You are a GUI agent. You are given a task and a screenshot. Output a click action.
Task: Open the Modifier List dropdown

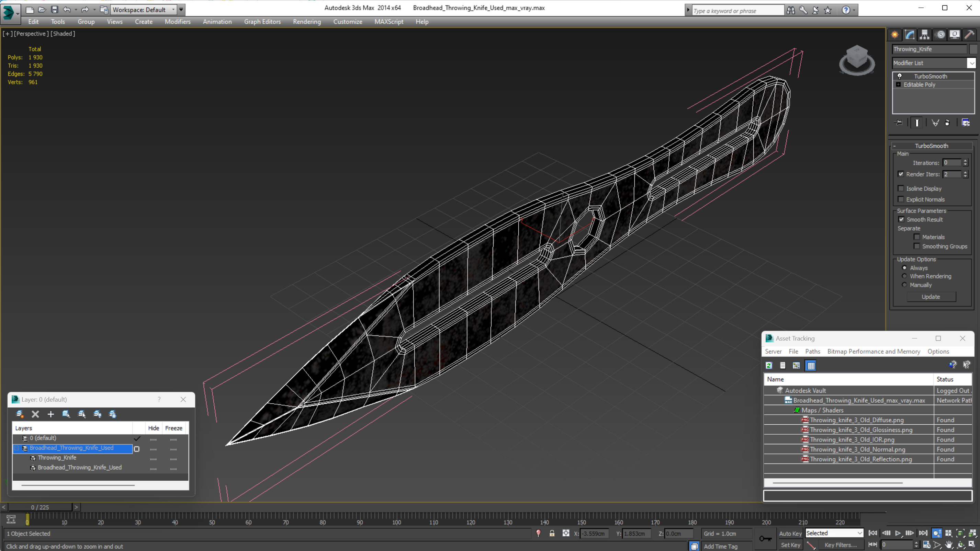coord(971,63)
